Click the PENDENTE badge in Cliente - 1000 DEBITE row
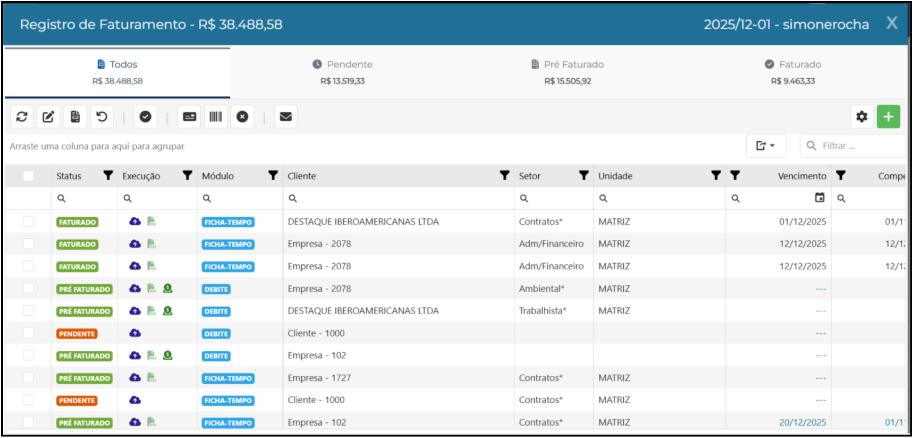This screenshot has width=912, height=438. click(77, 333)
